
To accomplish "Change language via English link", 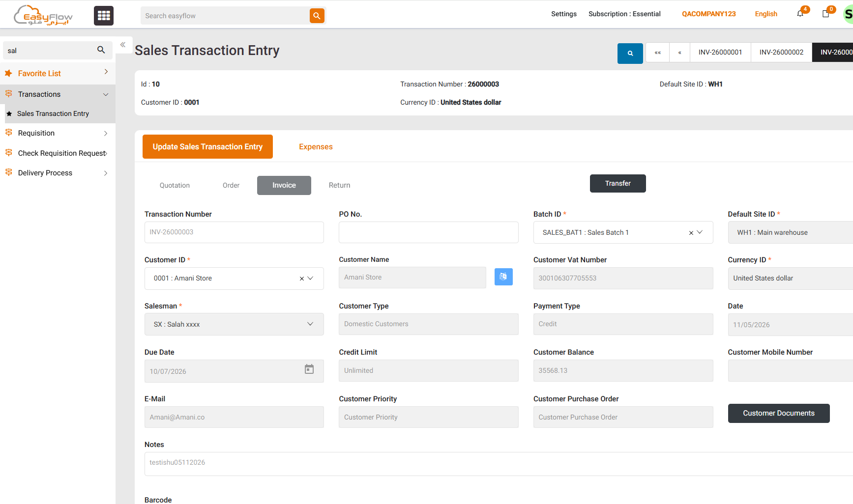I will (x=766, y=14).
